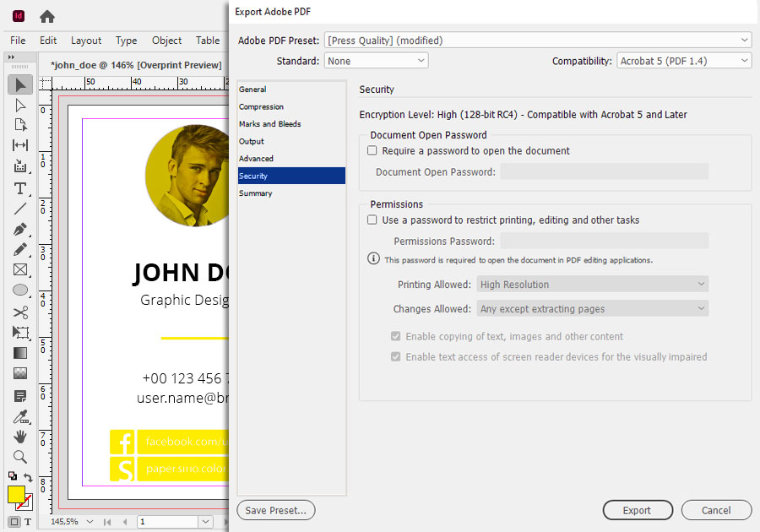
Task: Select the Type tool
Action: click(x=20, y=188)
